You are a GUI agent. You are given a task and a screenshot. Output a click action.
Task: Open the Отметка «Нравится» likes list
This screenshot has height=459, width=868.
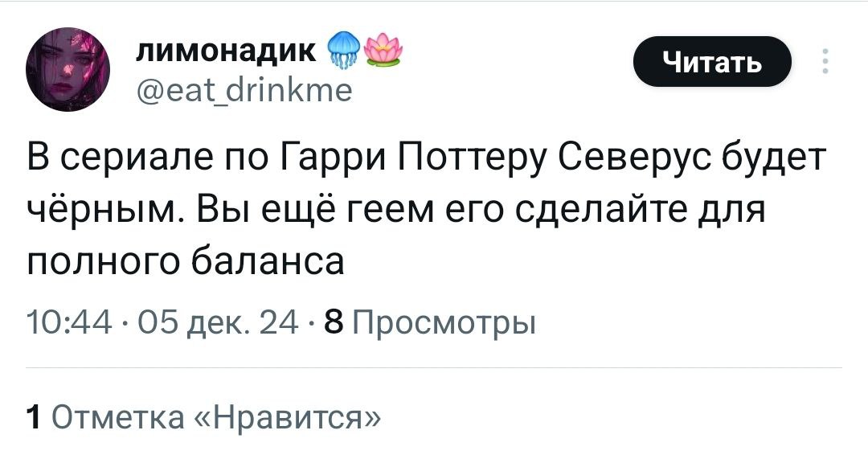pyautogui.click(x=216, y=417)
